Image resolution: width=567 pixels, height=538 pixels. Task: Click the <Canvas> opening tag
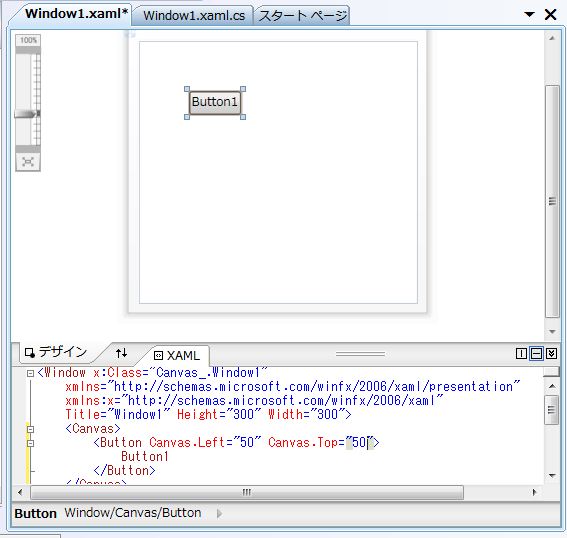coord(93,429)
